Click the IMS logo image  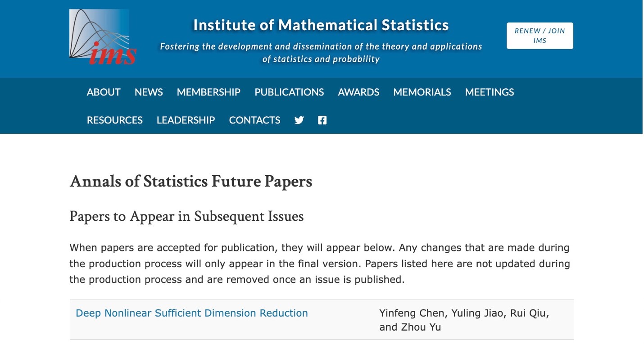tap(103, 37)
